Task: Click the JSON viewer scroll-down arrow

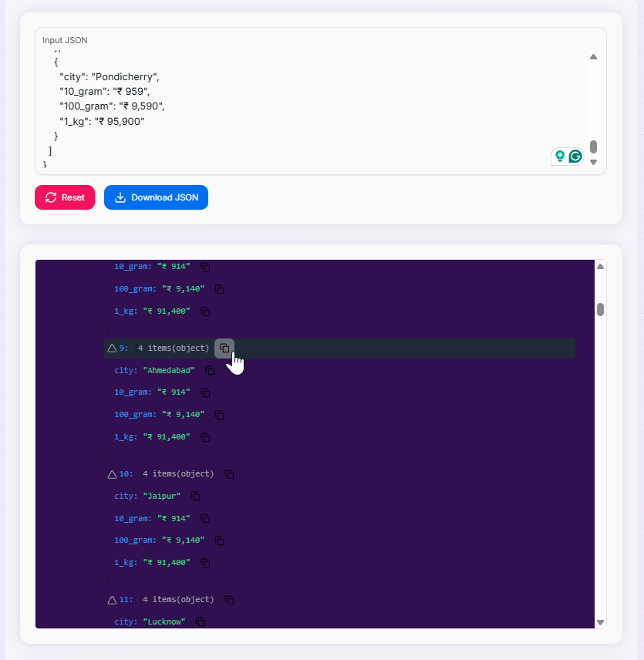Action: coord(600,622)
